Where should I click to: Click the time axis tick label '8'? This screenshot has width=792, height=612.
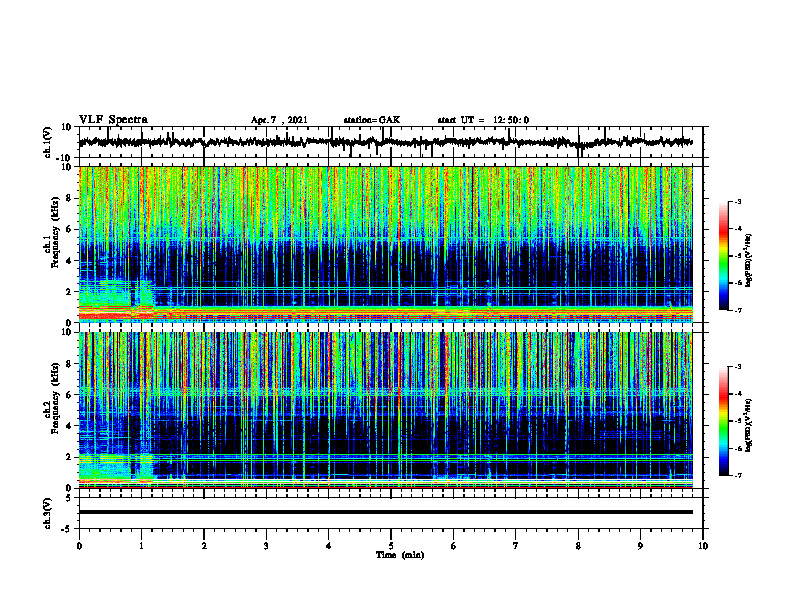tap(578, 546)
